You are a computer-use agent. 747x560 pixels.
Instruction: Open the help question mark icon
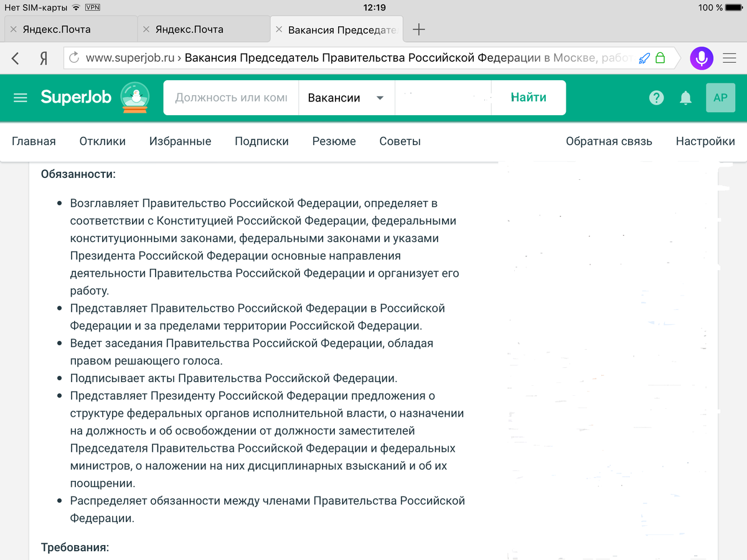click(x=656, y=98)
